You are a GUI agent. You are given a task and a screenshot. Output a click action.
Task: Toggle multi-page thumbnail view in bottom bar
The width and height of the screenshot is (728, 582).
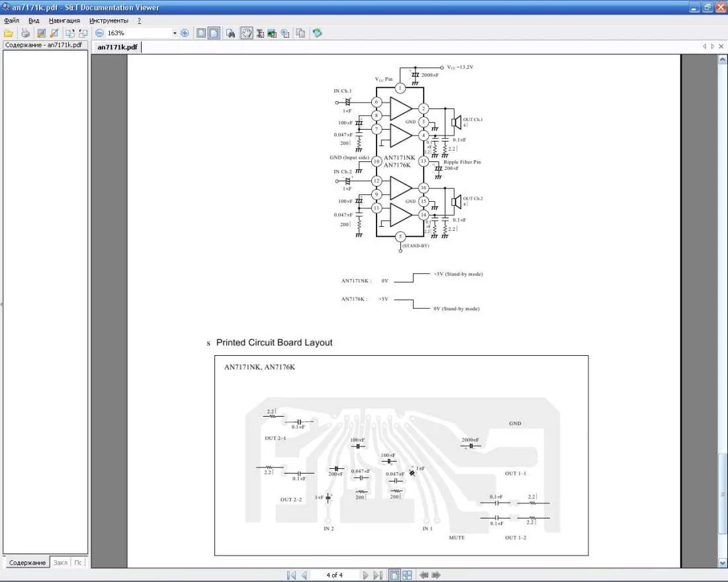tap(407, 575)
